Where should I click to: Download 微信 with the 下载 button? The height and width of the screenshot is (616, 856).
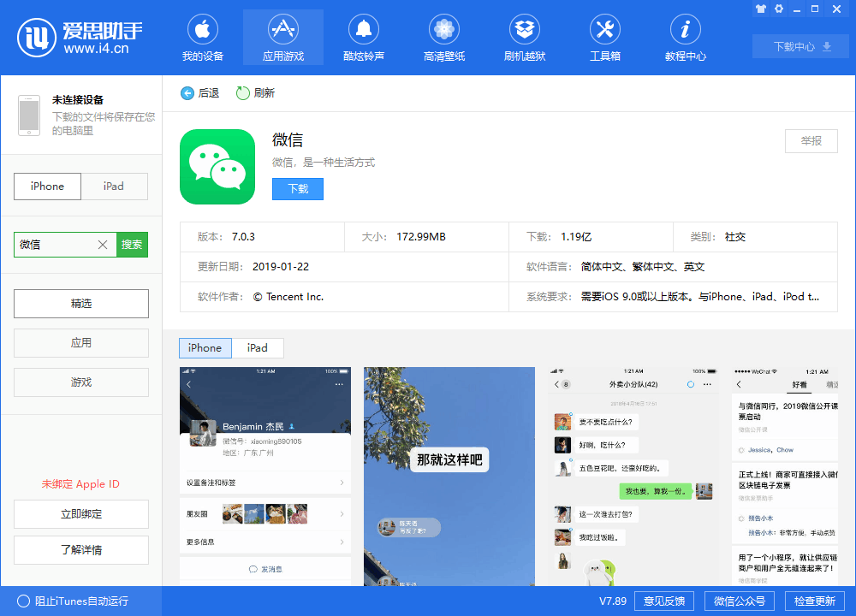click(298, 189)
